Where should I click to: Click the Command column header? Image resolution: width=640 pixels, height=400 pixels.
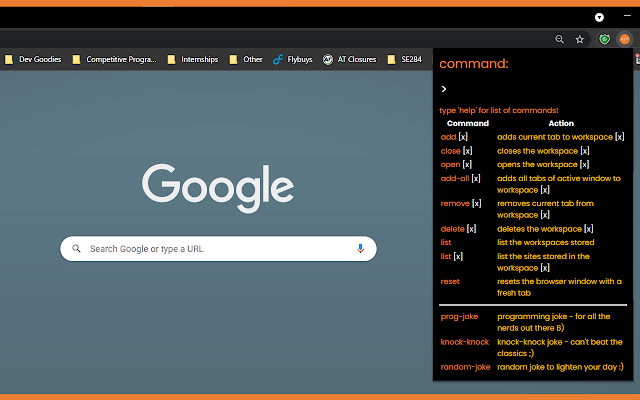[468, 123]
